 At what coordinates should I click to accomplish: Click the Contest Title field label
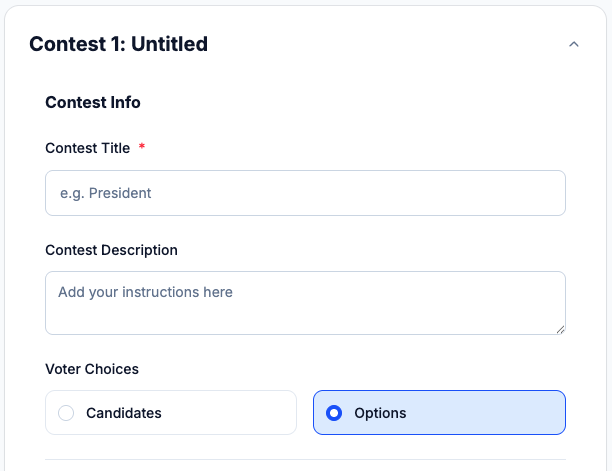[88, 148]
